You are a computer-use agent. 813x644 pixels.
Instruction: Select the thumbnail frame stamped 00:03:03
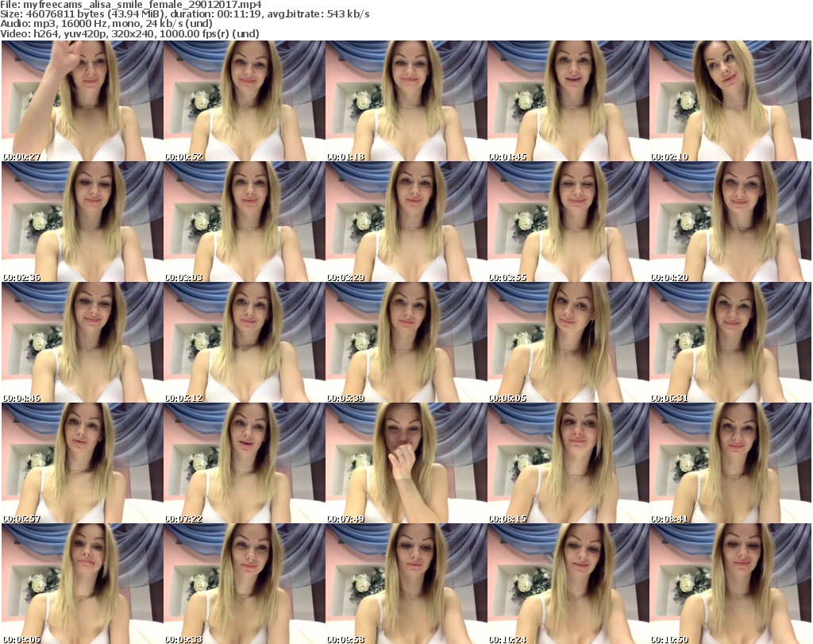245,222
